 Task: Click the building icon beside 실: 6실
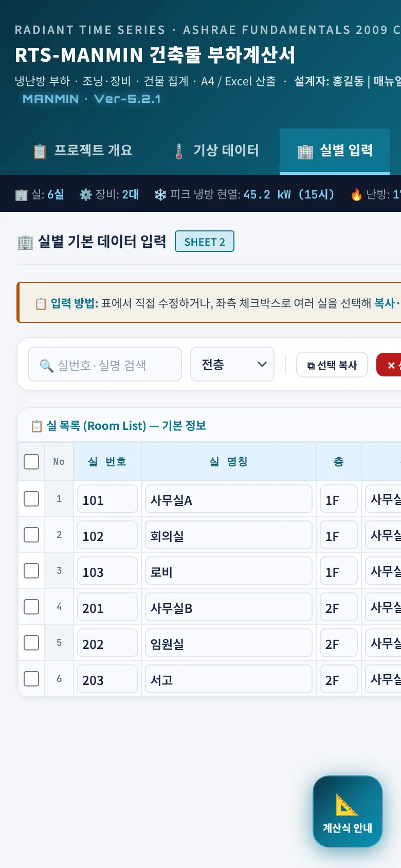[x=21, y=195]
